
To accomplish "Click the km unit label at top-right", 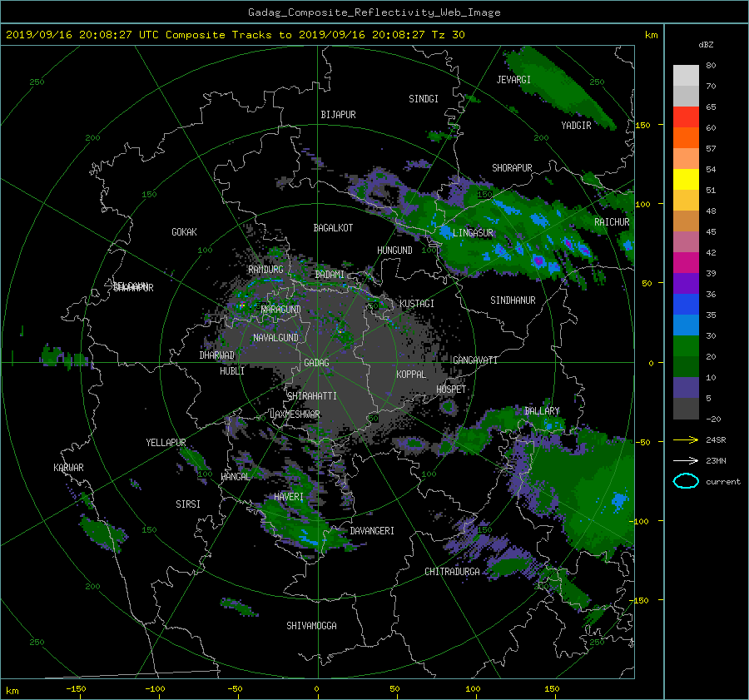I will point(651,35).
